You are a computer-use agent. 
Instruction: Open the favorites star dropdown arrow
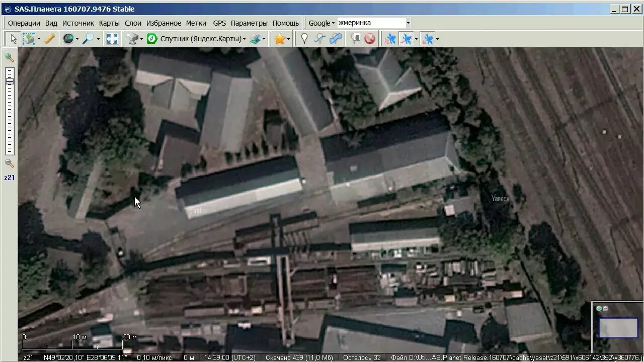(x=289, y=39)
